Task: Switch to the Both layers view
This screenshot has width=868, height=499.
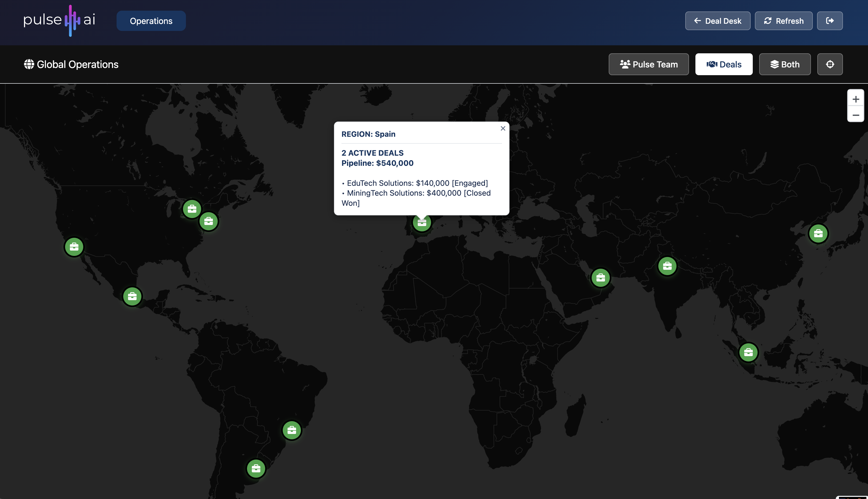Action: pos(784,64)
